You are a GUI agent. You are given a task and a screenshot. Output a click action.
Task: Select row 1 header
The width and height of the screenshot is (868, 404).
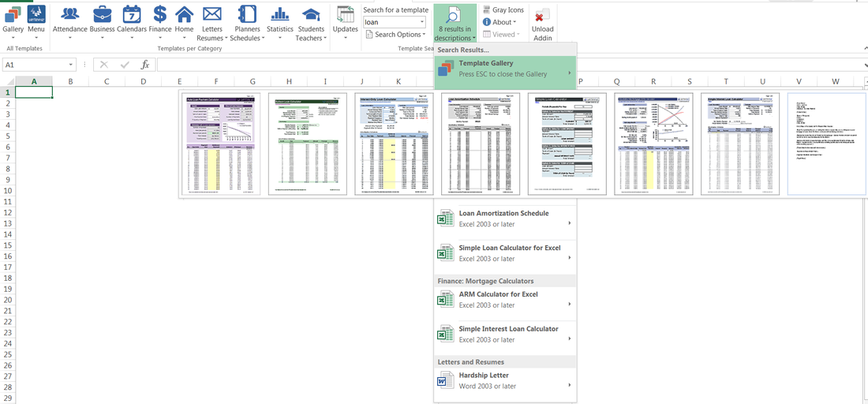pos(8,92)
